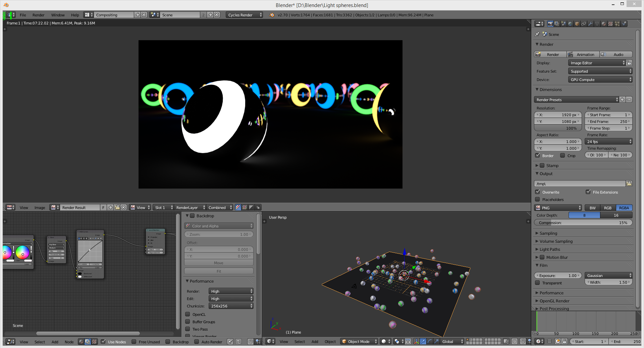Switch to the Modifiers wrench icon tab
The image size is (644, 348).
click(590, 24)
